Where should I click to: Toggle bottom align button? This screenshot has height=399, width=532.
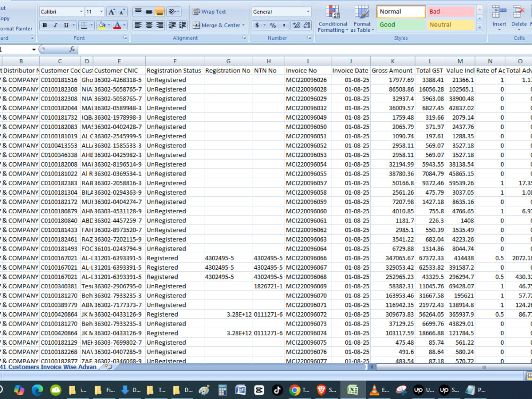(x=159, y=12)
